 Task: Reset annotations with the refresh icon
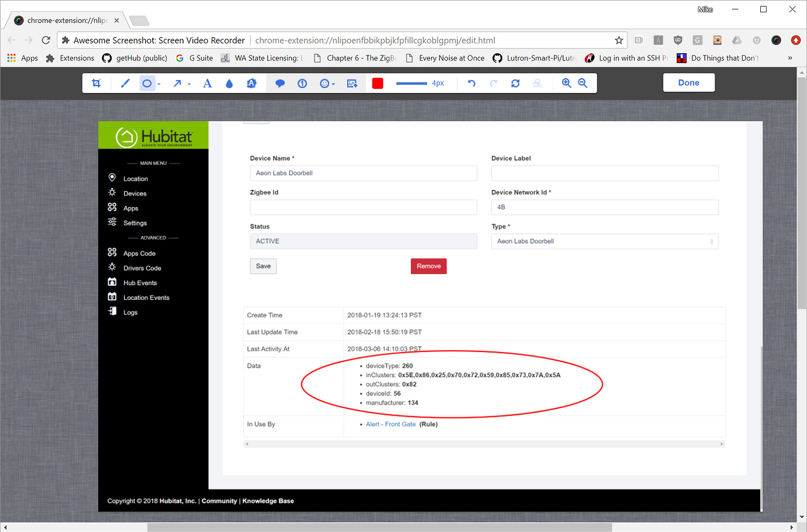[515, 83]
